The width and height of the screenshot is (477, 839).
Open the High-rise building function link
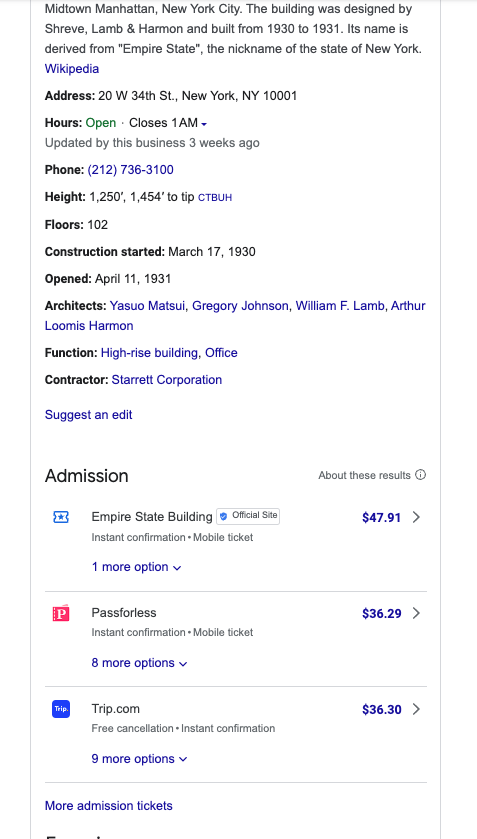pyautogui.click(x=149, y=353)
